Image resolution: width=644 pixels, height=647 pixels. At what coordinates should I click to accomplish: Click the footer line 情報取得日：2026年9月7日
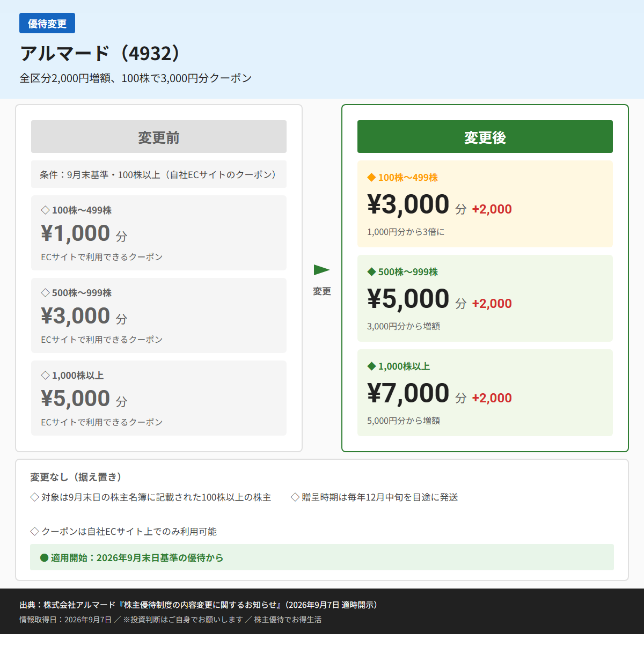171,620
